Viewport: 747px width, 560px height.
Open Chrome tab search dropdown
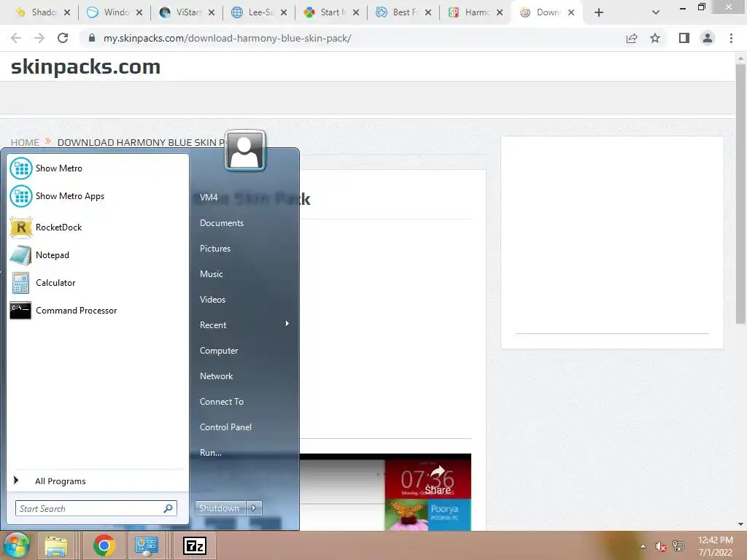click(656, 12)
